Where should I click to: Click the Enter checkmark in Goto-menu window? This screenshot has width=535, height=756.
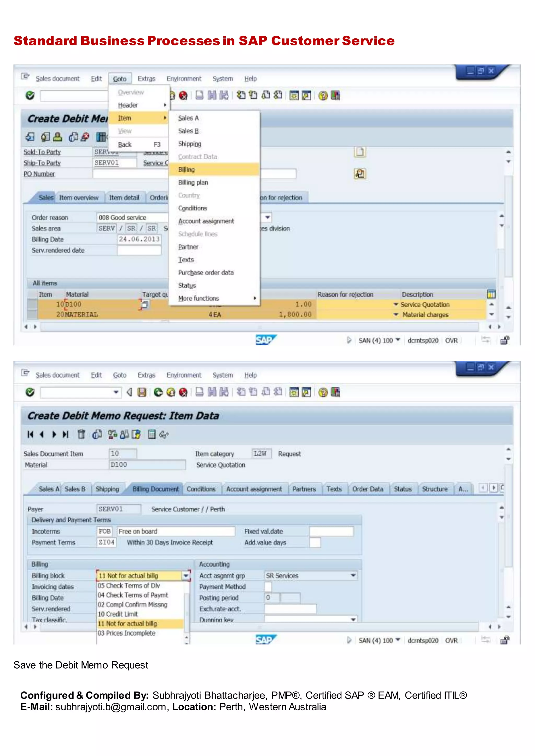30,96
